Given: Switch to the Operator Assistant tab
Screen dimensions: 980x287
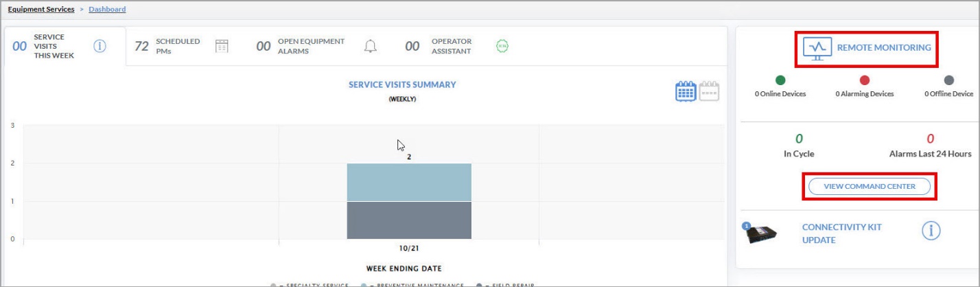Looking at the screenshot, I should (456, 46).
